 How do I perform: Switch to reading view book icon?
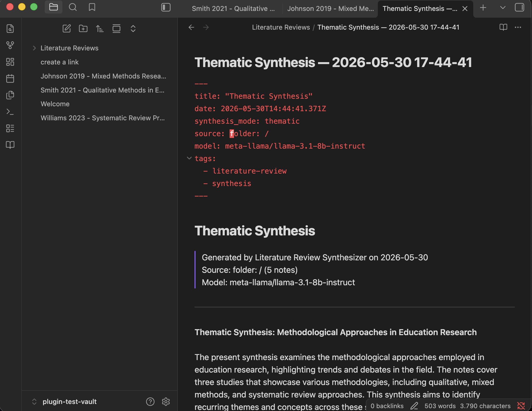[x=503, y=27]
